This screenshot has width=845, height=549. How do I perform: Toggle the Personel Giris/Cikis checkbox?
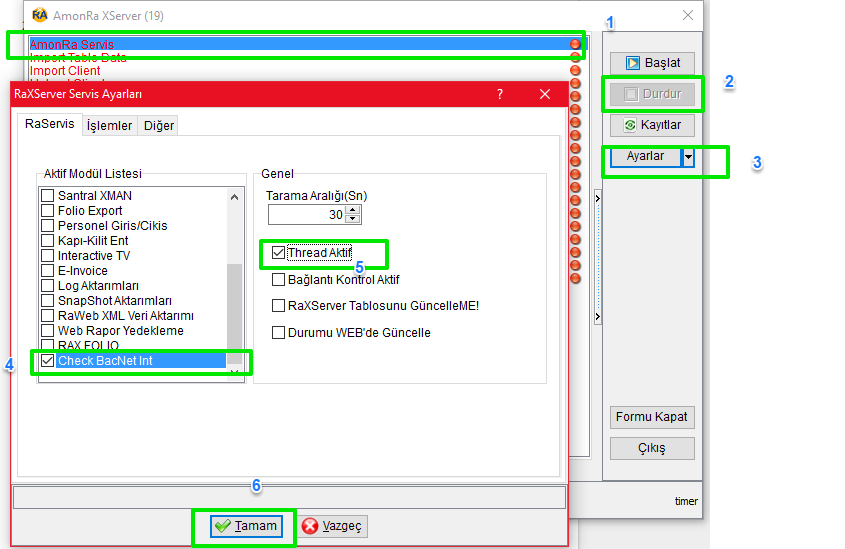(48, 226)
